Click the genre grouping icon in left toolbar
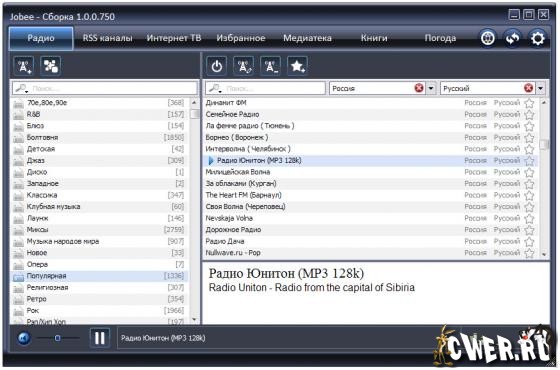Viewport: 560px width, 370px height. coord(51,66)
